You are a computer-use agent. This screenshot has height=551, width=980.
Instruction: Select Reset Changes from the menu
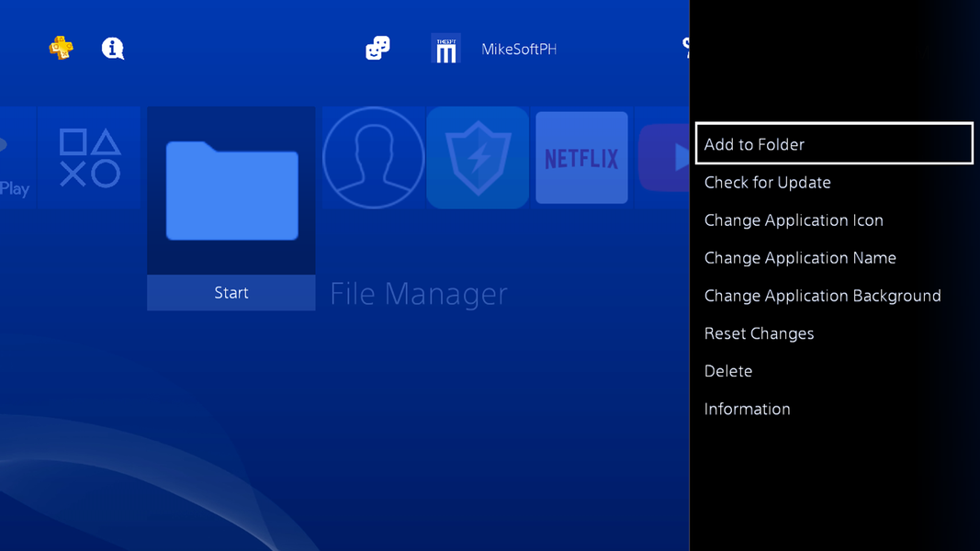tap(759, 332)
